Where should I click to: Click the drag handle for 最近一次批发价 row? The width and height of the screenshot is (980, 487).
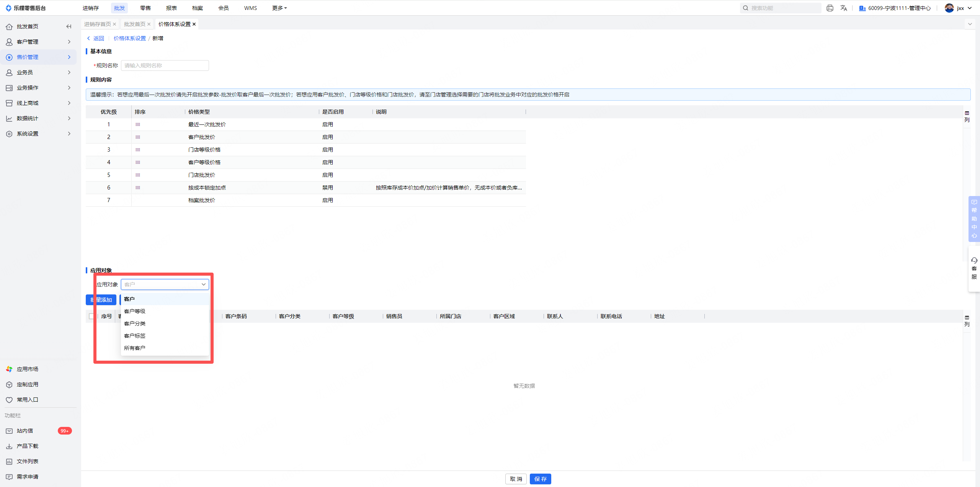(138, 124)
